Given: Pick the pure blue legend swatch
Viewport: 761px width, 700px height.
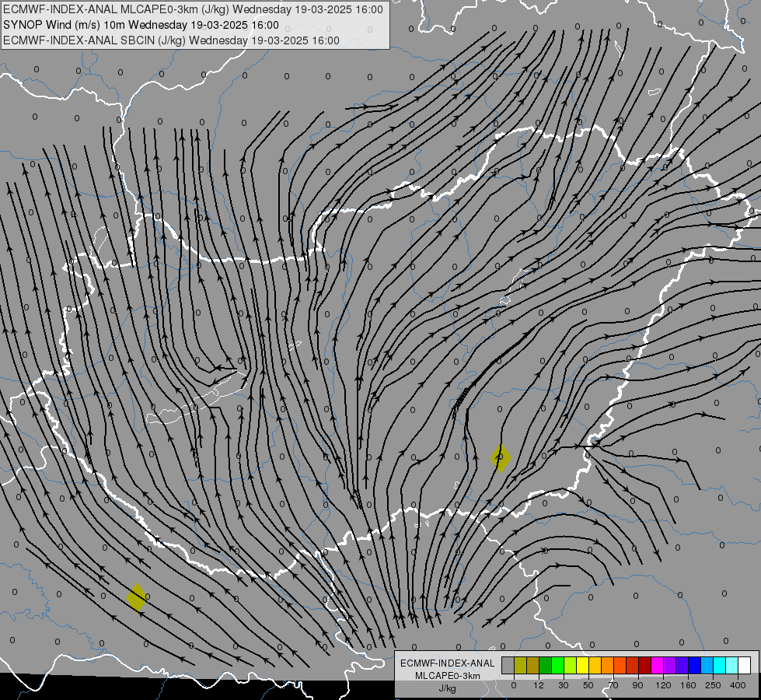Looking at the screenshot, I should coord(694,665).
